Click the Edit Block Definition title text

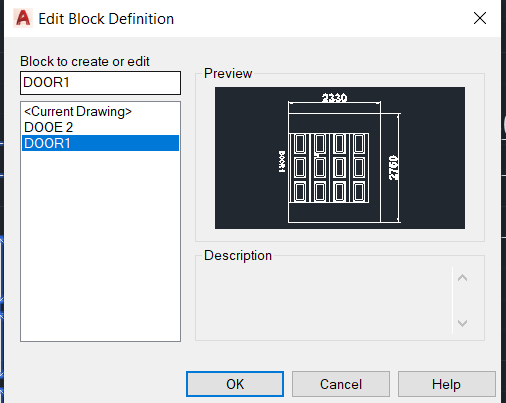tap(106, 19)
